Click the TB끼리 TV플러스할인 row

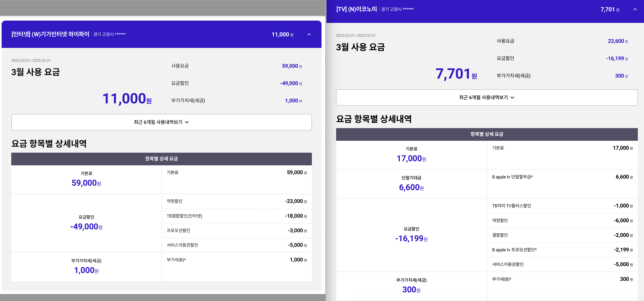(563, 206)
